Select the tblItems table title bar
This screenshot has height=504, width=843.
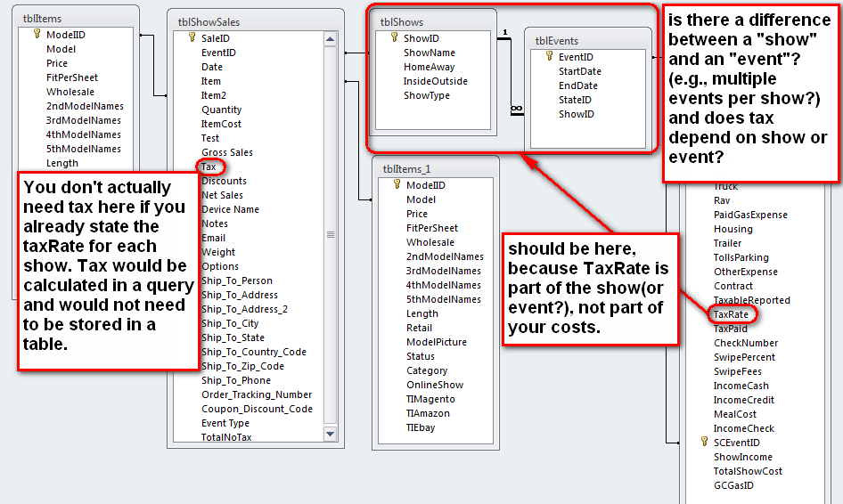pos(76,19)
